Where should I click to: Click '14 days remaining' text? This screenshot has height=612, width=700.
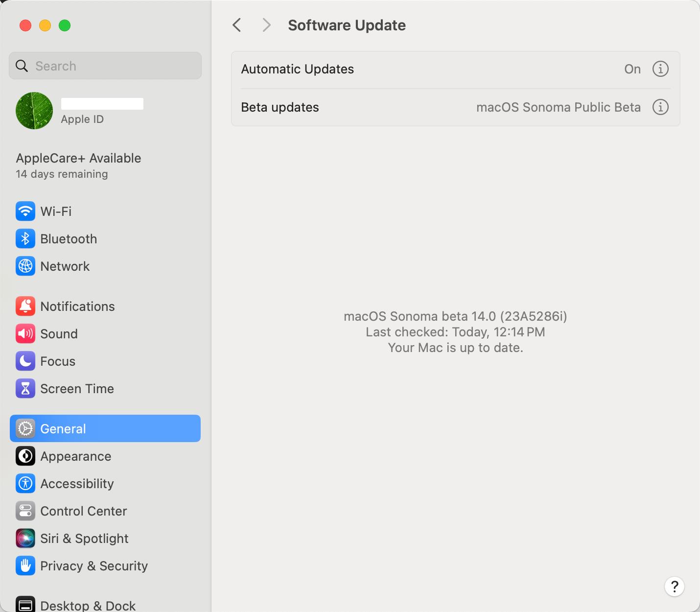point(62,174)
